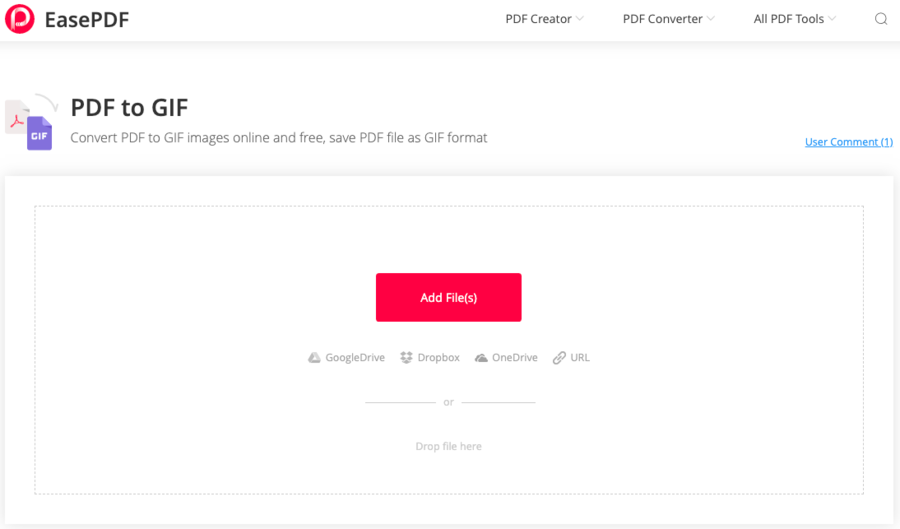The image size is (900, 529).
Task: Expand the PDF Converter dropdown arrow
Action: (711, 19)
